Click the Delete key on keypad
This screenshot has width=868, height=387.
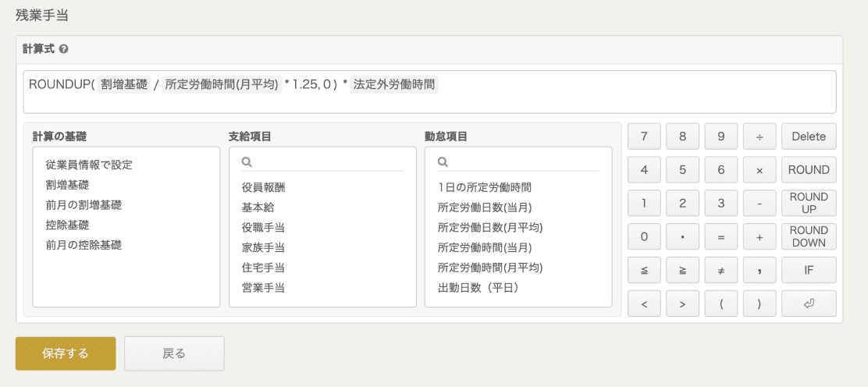click(809, 137)
